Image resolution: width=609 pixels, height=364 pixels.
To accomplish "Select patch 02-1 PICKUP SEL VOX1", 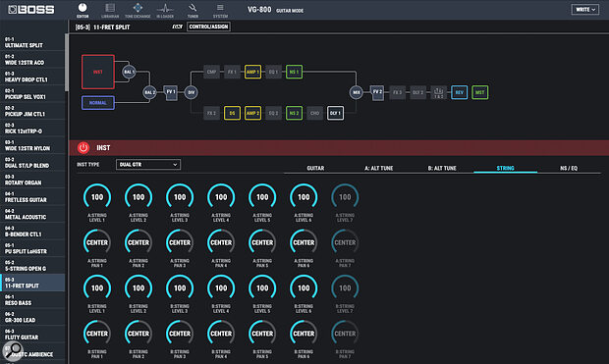I will (32, 93).
